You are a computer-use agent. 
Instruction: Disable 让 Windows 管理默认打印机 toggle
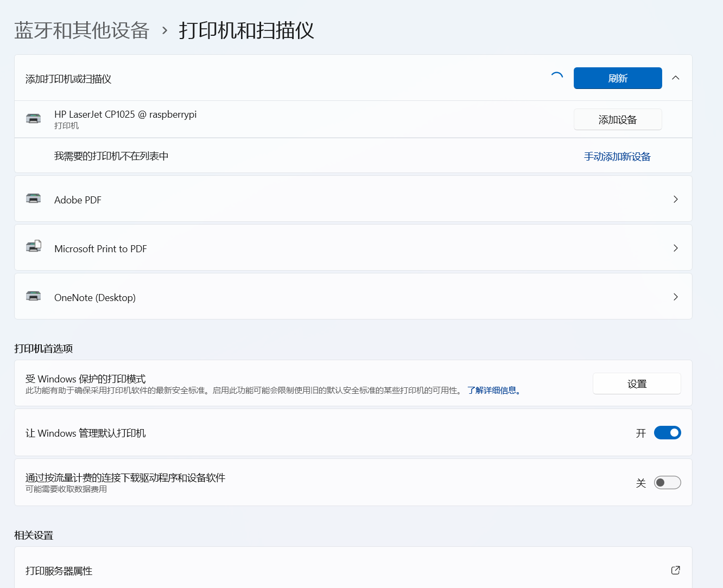[667, 433]
